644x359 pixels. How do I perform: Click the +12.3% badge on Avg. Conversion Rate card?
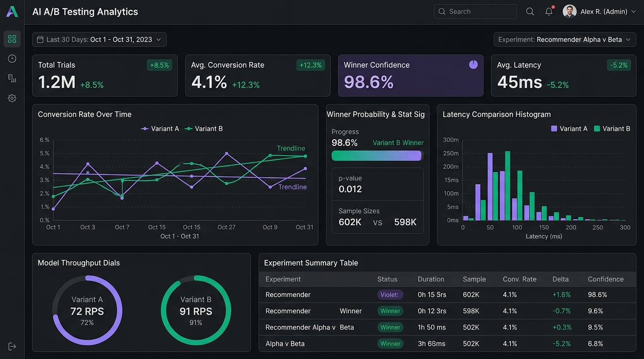(311, 65)
